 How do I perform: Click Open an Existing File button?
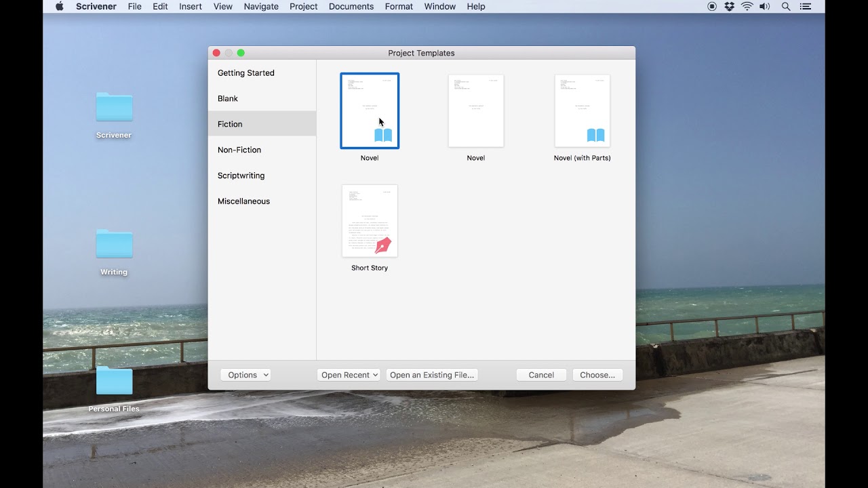(432, 375)
